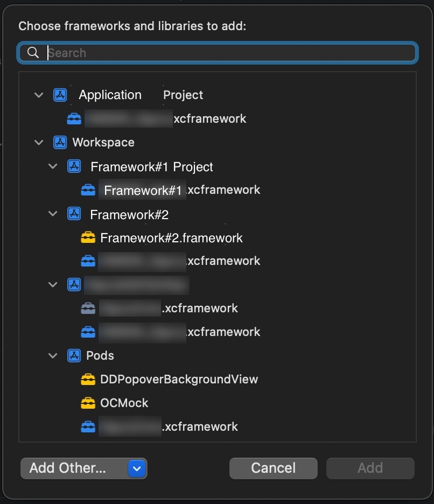The width and height of the screenshot is (434, 504).
Task: Click the Workspace project icon
Action: point(60,143)
